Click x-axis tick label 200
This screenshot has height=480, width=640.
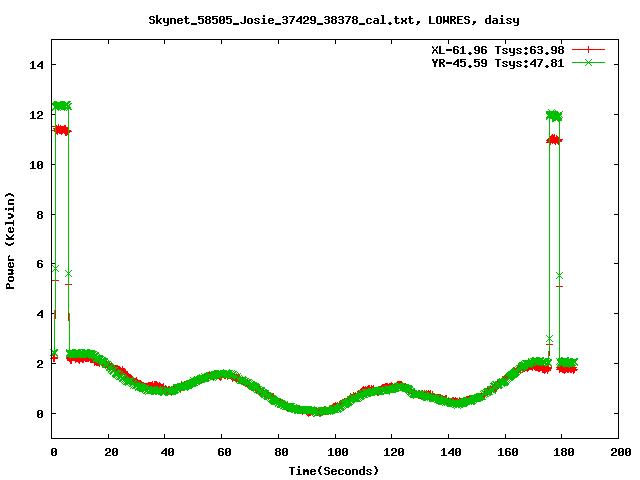pos(620,452)
